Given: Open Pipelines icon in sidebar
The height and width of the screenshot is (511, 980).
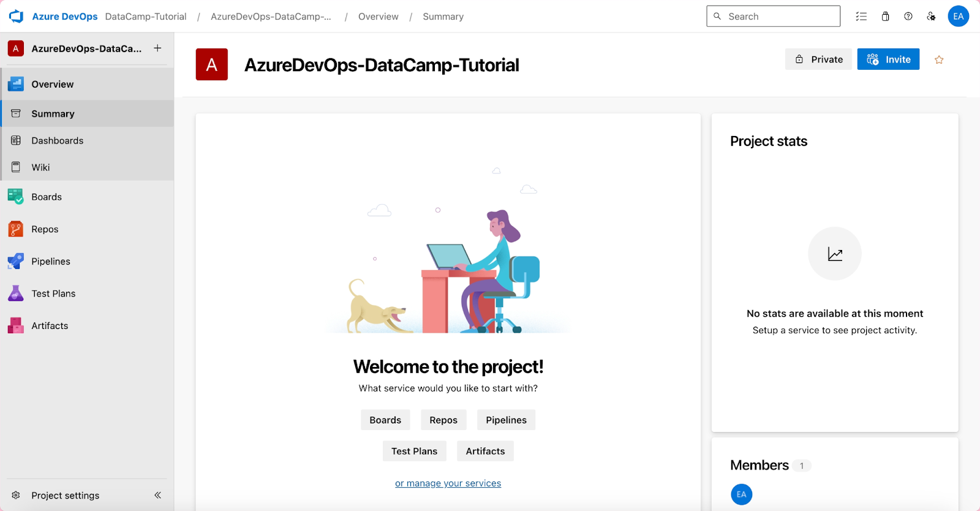Looking at the screenshot, I should pos(16,261).
